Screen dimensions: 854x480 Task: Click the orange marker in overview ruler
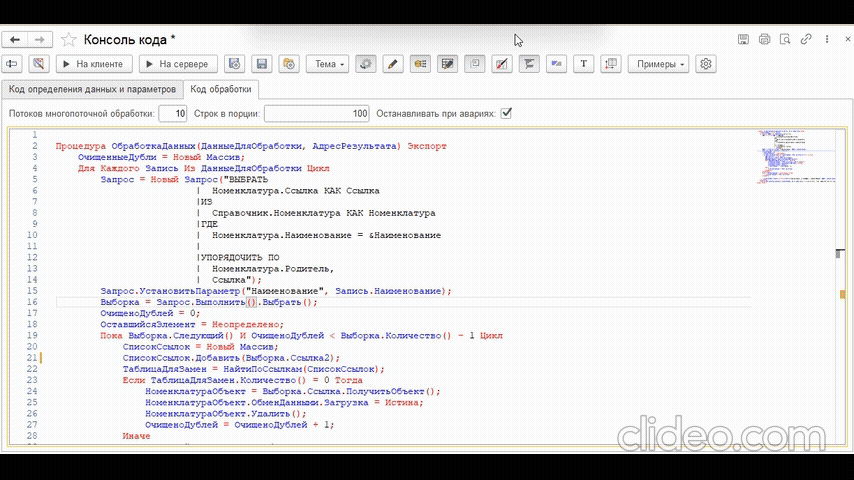tap(842, 294)
